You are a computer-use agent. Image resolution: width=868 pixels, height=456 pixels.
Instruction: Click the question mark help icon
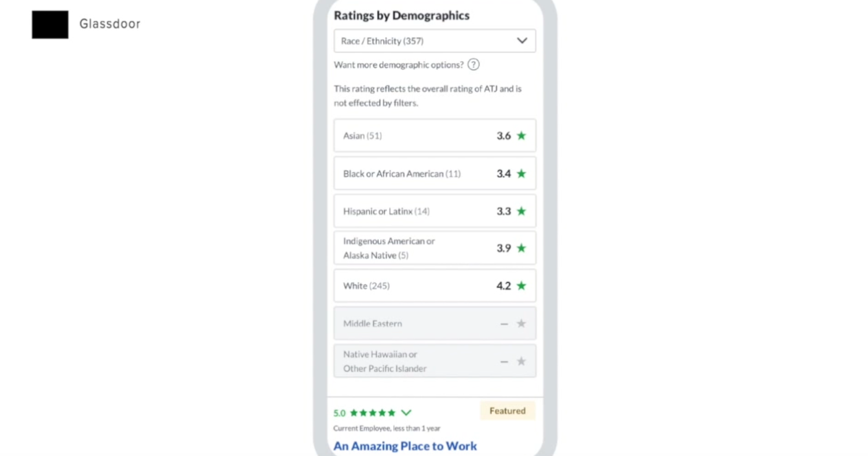pyautogui.click(x=474, y=64)
